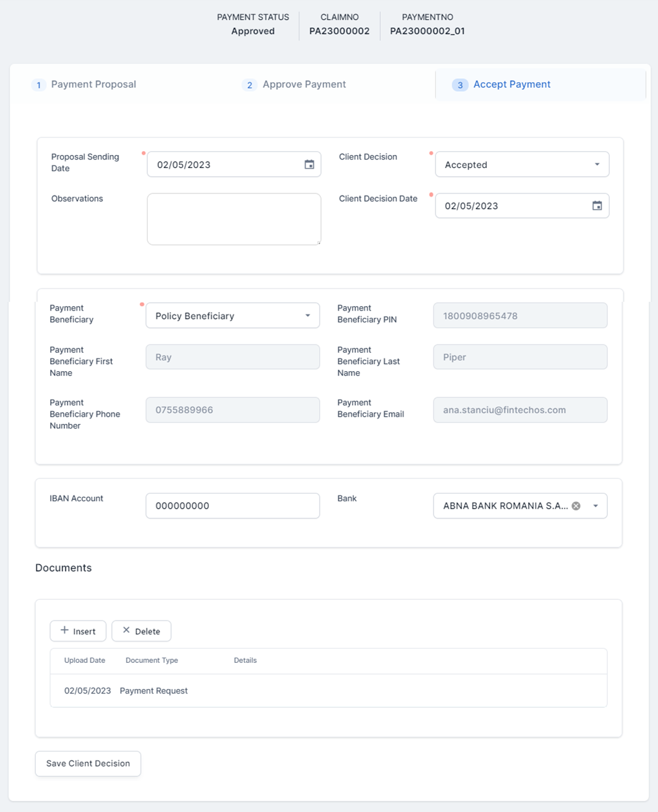Click the Upload Date column header
658x812 pixels.
click(x=85, y=660)
